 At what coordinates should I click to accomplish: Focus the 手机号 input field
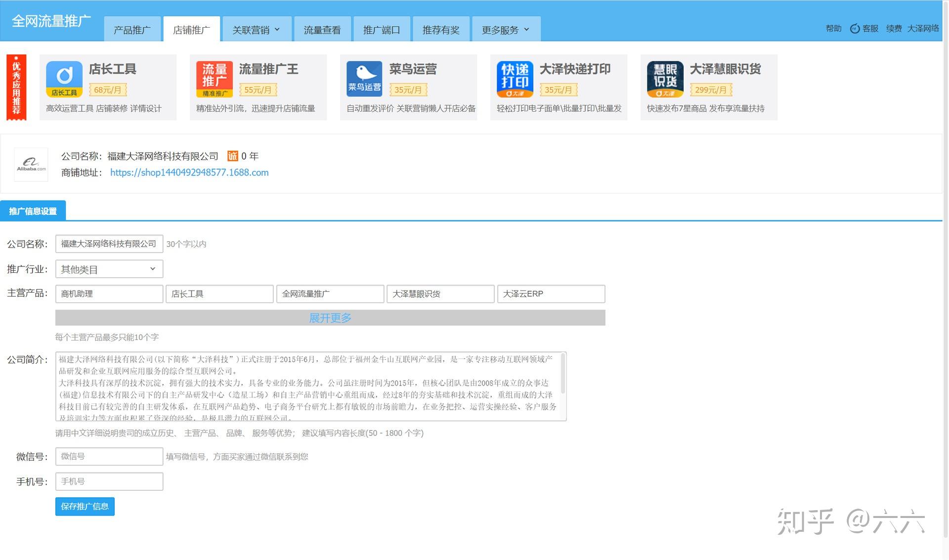(x=109, y=481)
